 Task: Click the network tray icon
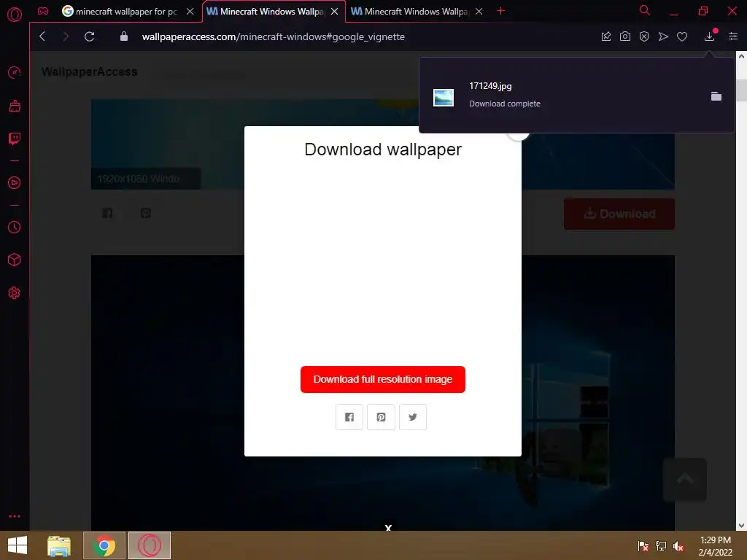click(660, 546)
